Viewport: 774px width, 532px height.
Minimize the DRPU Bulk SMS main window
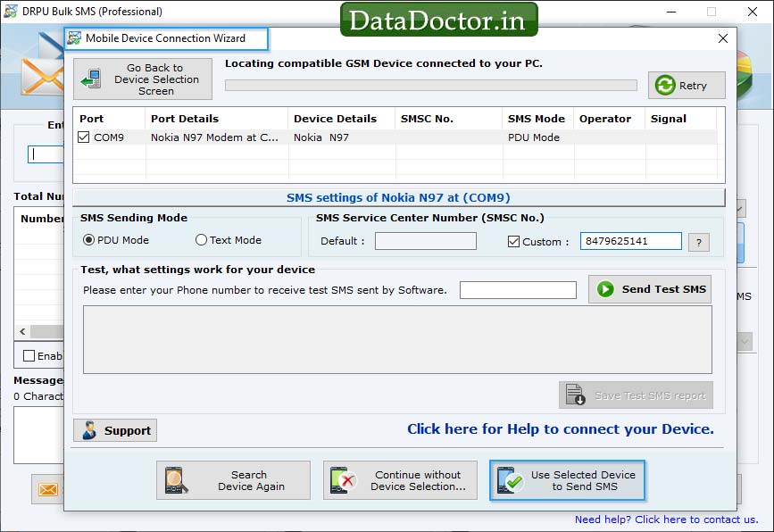click(x=671, y=12)
